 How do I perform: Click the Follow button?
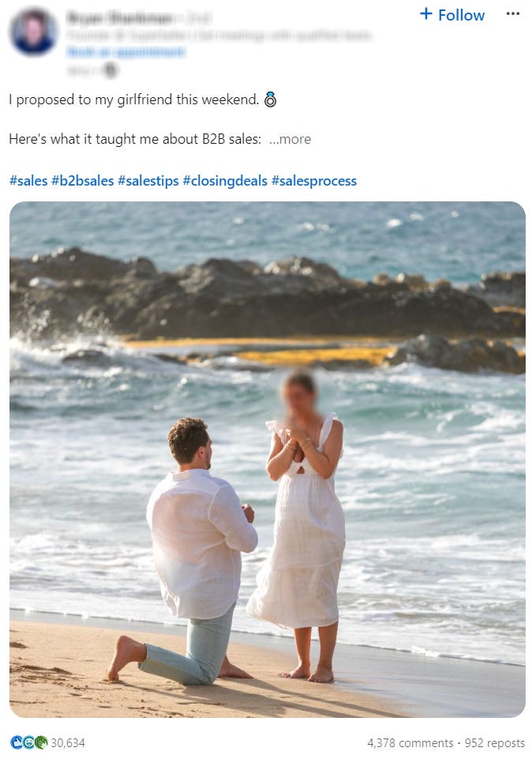tap(452, 15)
